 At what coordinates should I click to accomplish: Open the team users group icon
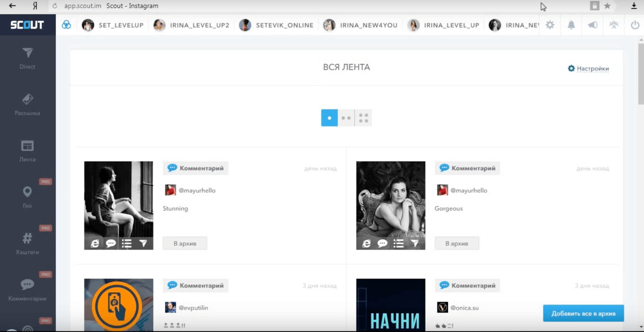coord(614,25)
